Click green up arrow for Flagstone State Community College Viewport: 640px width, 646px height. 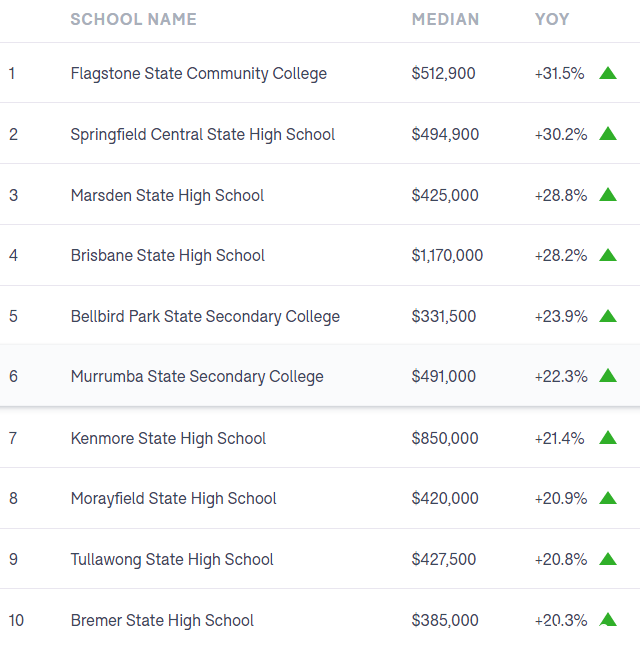coord(608,73)
